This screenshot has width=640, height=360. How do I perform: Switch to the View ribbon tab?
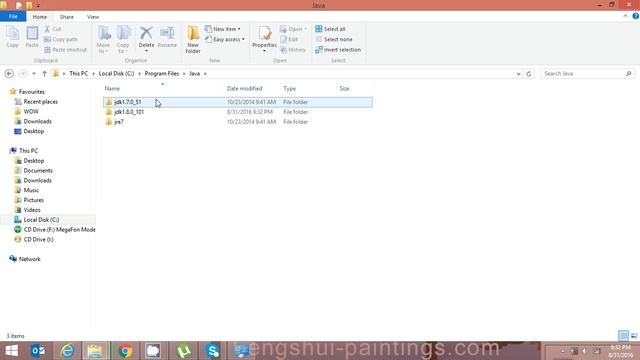pos(93,17)
